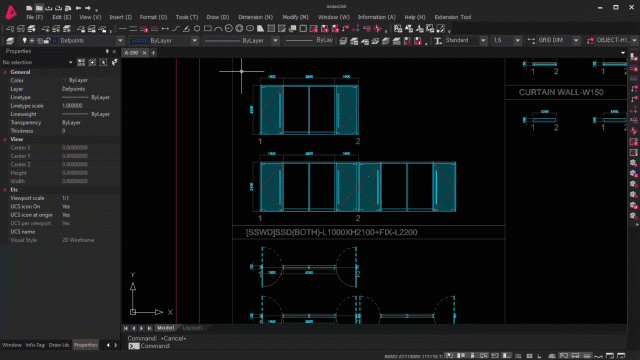This screenshot has width=640, height=360.
Task: Open the Modify (M) menu
Action: point(296,17)
